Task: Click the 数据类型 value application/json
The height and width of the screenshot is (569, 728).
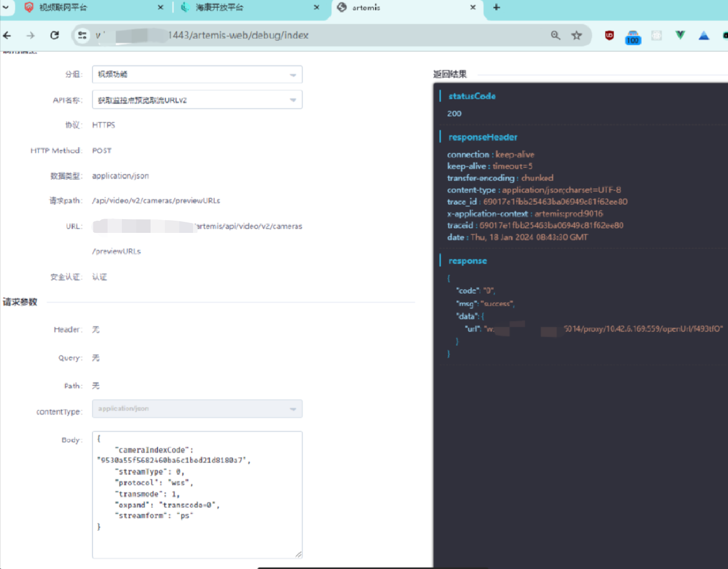Action: pos(120,176)
